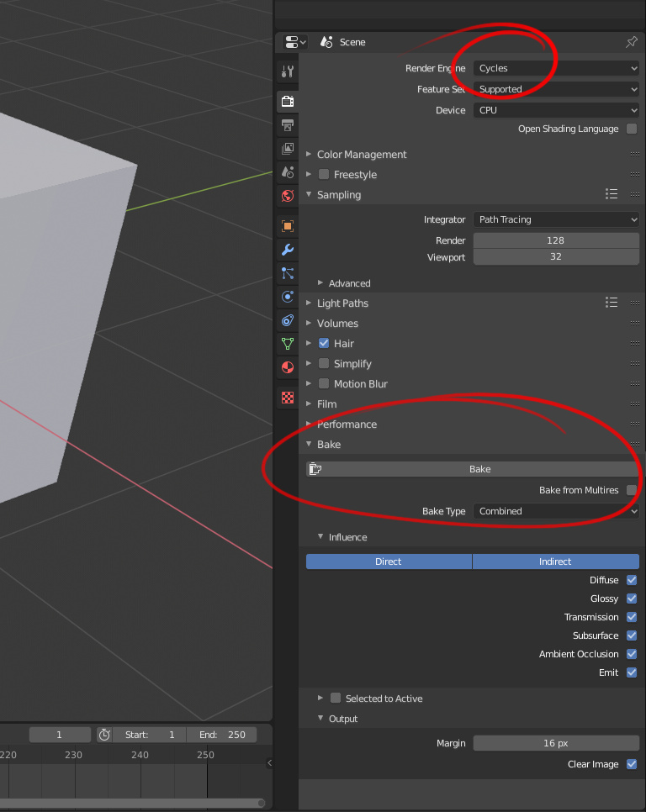
Task: Toggle the Direct influence button
Action: point(389,562)
